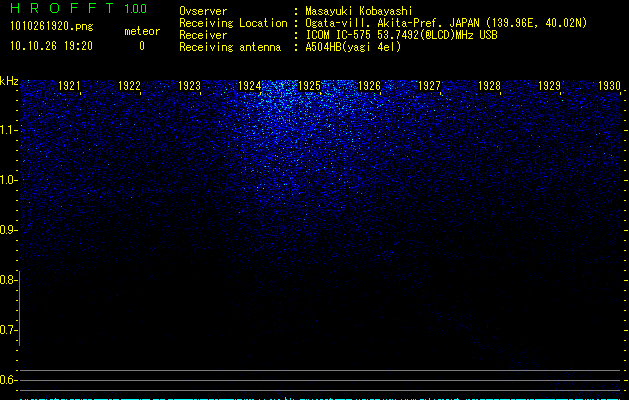Click the 1929 time marker
This screenshot has width=629, height=400.
tap(549, 86)
